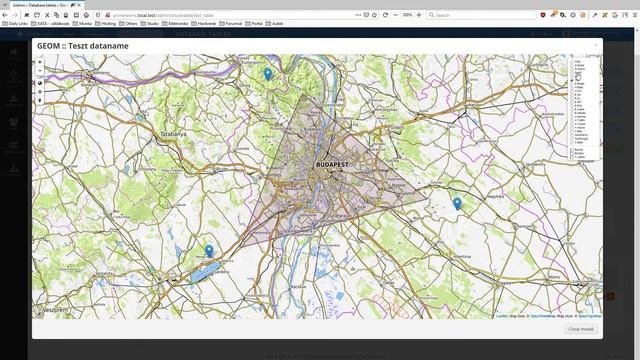The image size is (640, 360).
Task: Click the blue marker east of Budapest
Action: (x=457, y=203)
